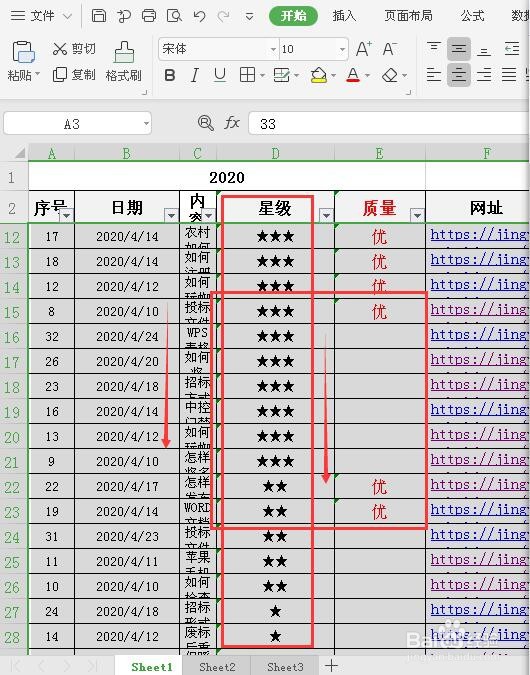
Task: Apply the red Font Color
Action: tap(353, 75)
